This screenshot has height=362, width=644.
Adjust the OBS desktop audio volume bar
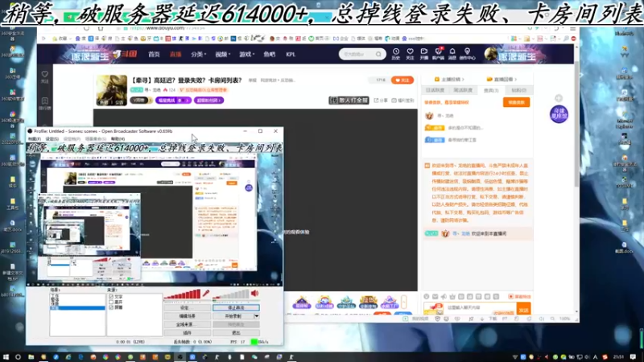(231, 294)
